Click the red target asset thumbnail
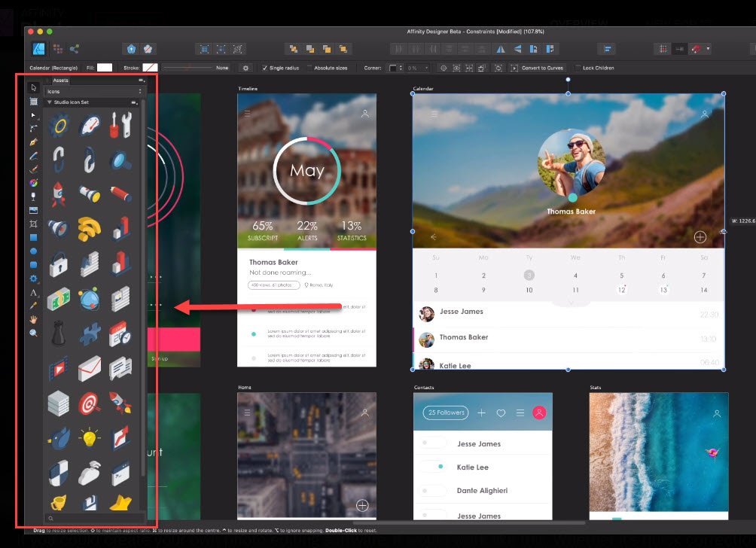This screenshot has height=548, width=756. (89, 403)
